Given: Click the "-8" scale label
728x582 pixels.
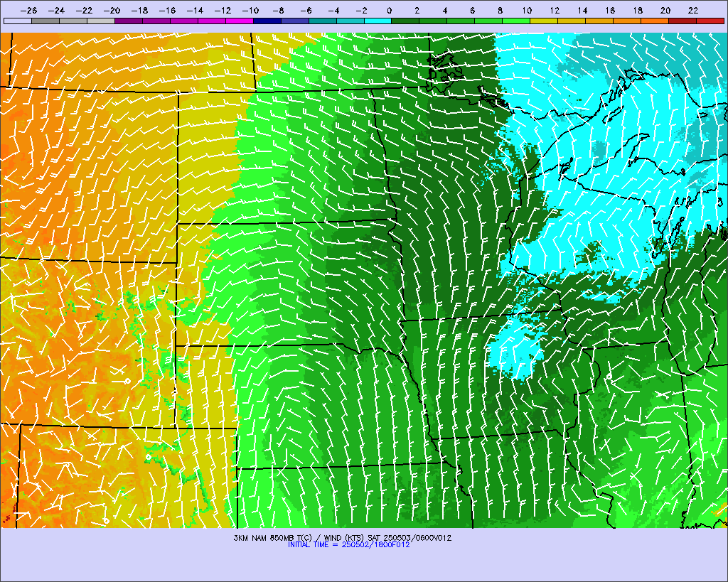Looking at the screenshot, I should tap(278, 10).
